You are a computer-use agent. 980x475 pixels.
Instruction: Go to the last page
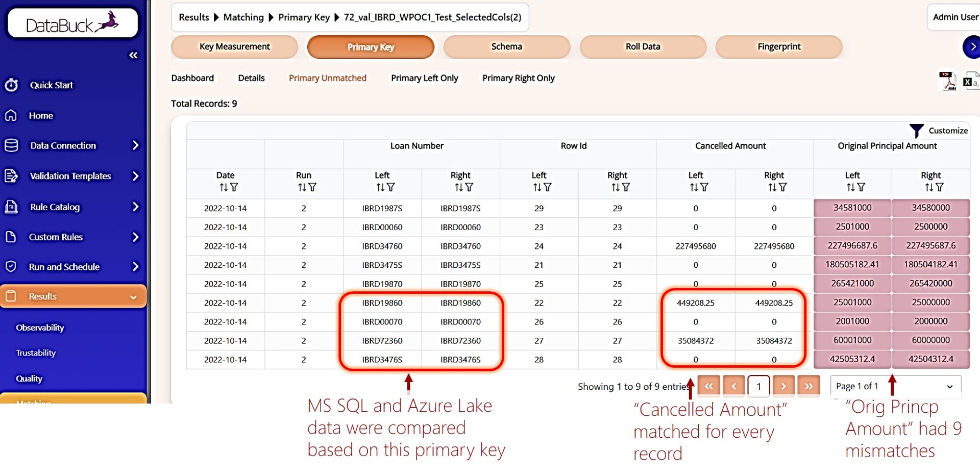808,386
